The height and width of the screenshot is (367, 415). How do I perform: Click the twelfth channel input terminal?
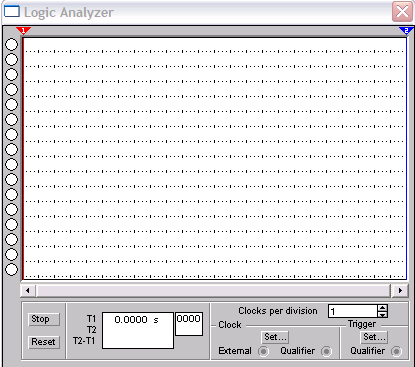[12, 209]
